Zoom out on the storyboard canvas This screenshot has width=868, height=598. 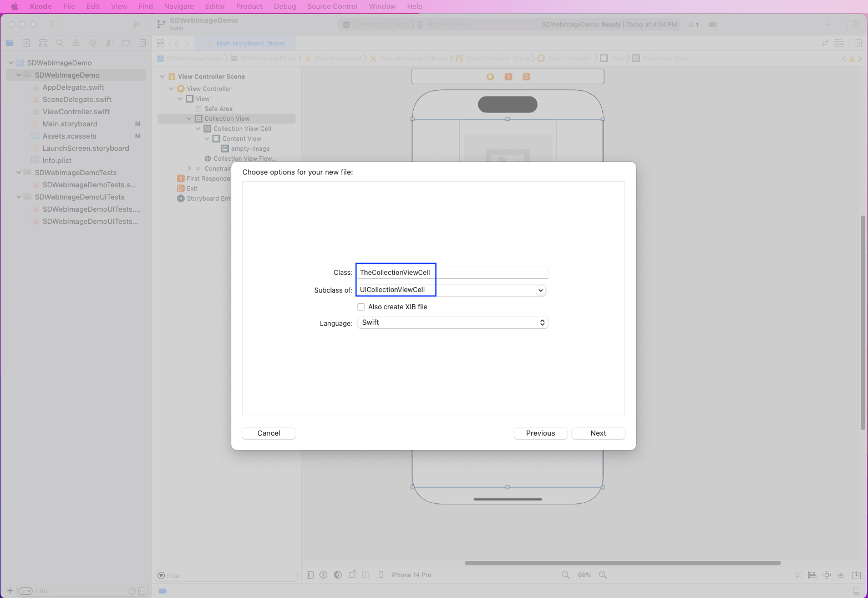pyautogui.click(x=566, y=575)
